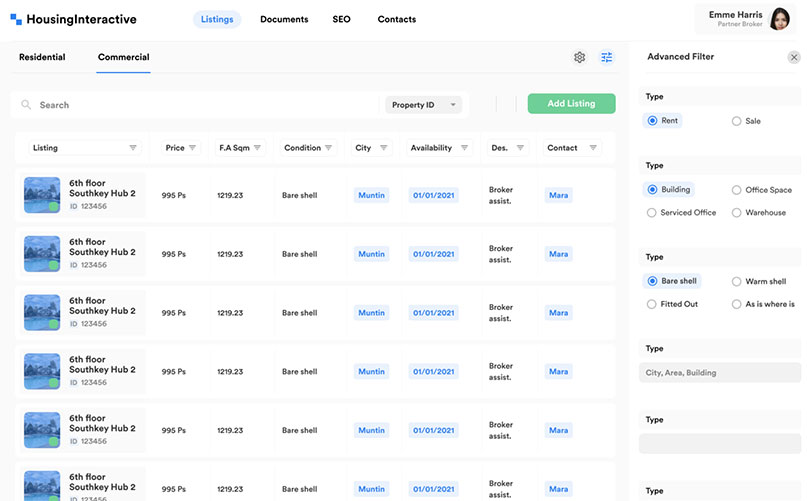Open the settings gear icon
This screenshot has height=501, width=807.
click(579, 57)
